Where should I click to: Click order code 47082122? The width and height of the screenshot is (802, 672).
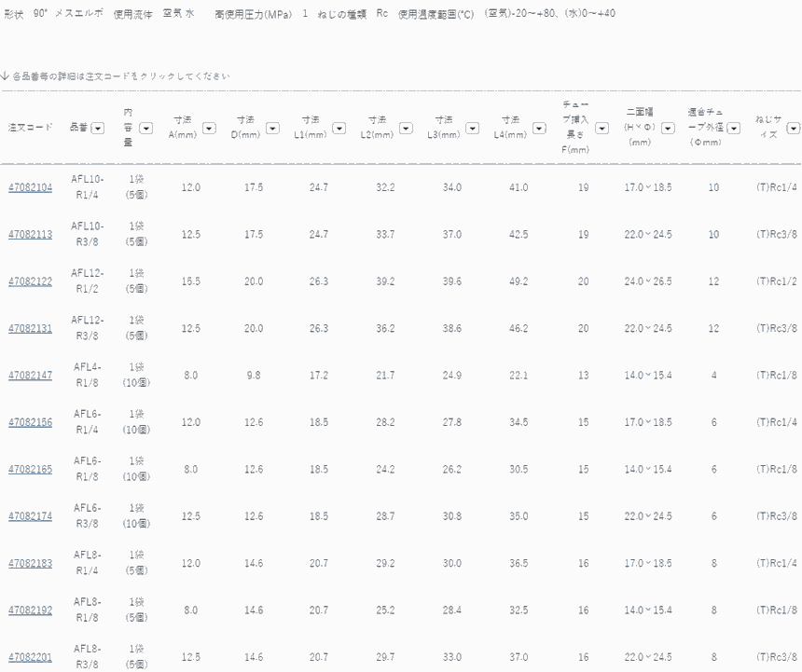pyautogui.click(x=31, y=281)
